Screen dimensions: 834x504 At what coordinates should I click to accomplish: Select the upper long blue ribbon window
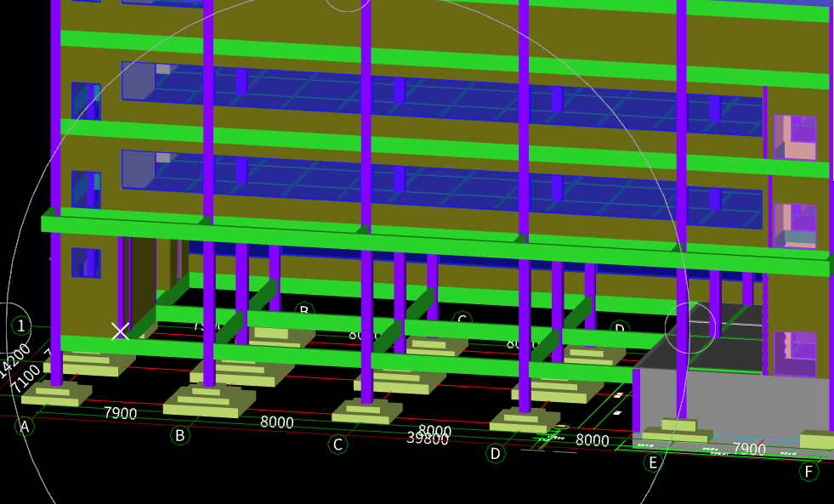(x=441, y=99)
